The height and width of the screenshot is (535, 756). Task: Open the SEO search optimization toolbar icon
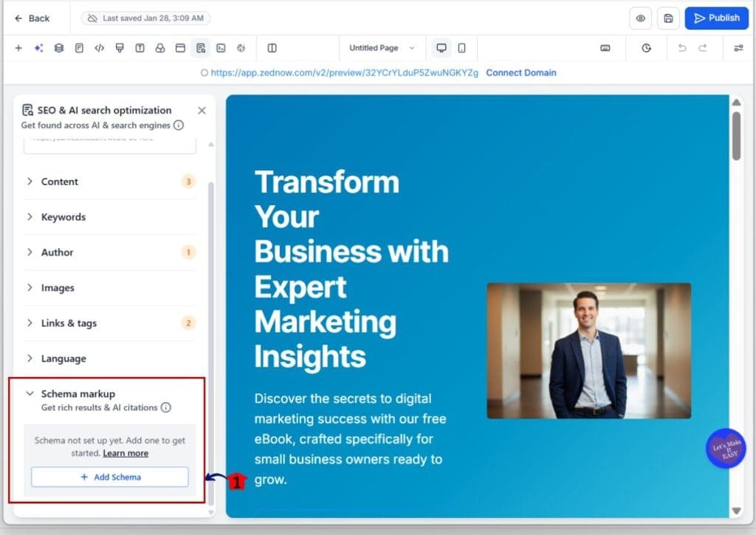200,48
